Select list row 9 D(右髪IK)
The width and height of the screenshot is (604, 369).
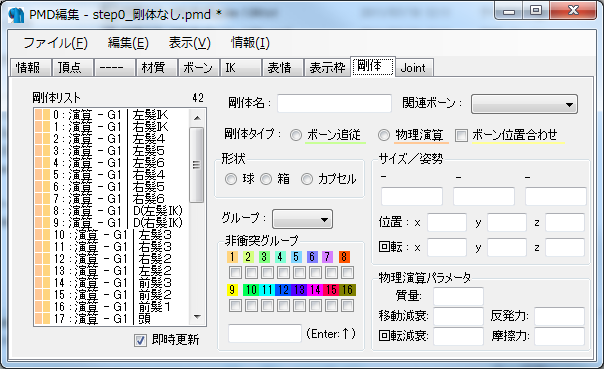click(x=111, y=223)
